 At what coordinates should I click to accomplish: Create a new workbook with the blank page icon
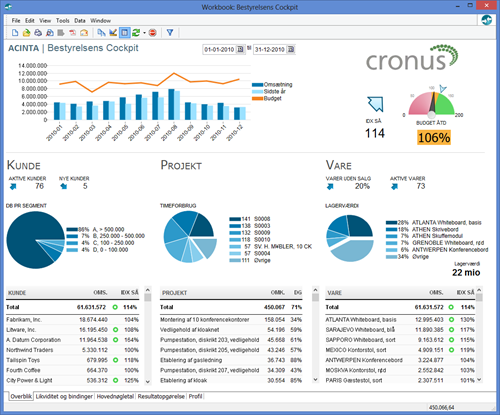(x=15, y=33)
